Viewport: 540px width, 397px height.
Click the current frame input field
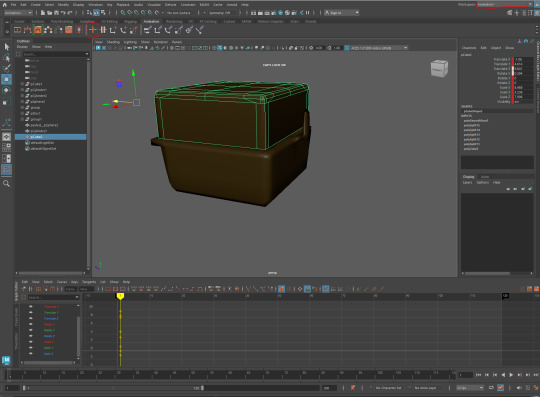coord(465,375)
